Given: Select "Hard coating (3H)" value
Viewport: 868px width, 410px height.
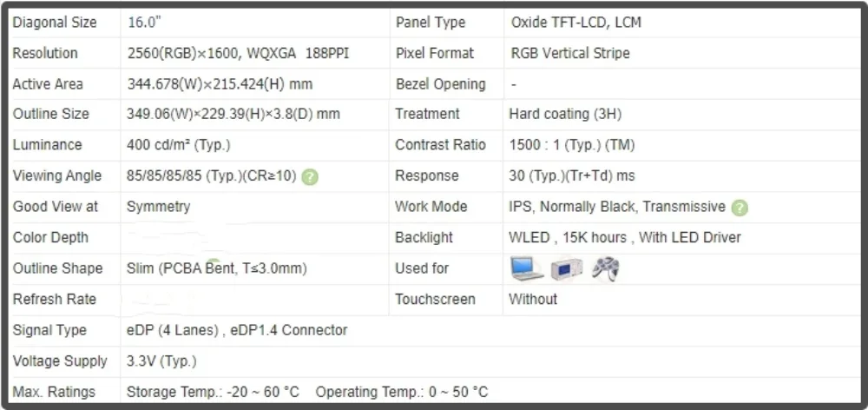Looking at the screenshot, I should (x=565, y=114).
